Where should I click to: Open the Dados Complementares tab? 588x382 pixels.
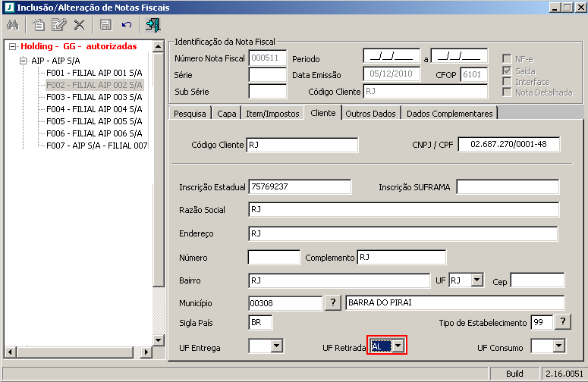click(450, 114)
